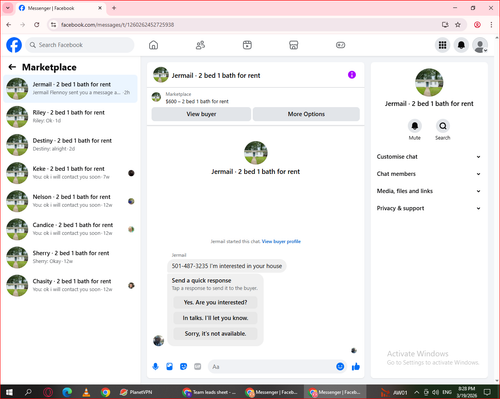
Task: Mute the chat with the bell icon
Action: coord(415,126)
